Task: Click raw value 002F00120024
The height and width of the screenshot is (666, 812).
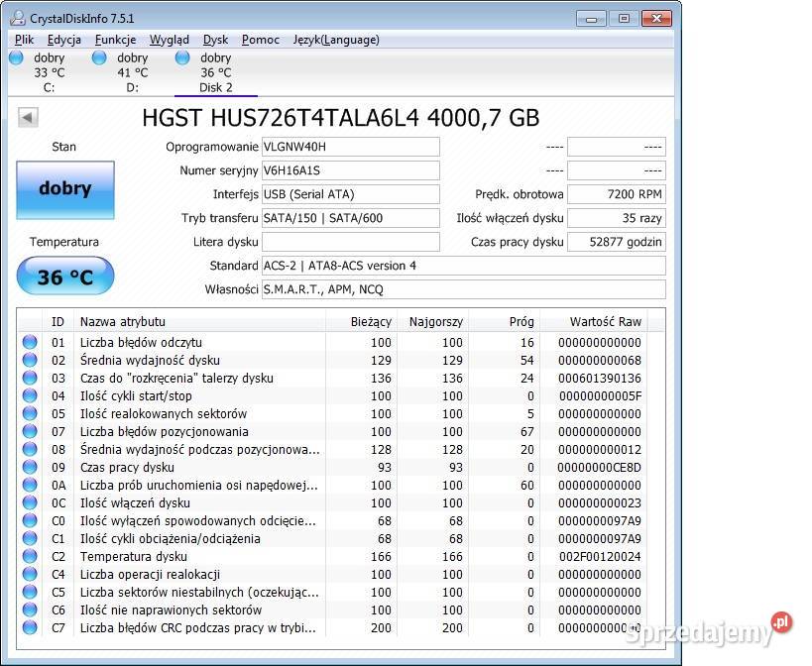Action: point(600,556)
